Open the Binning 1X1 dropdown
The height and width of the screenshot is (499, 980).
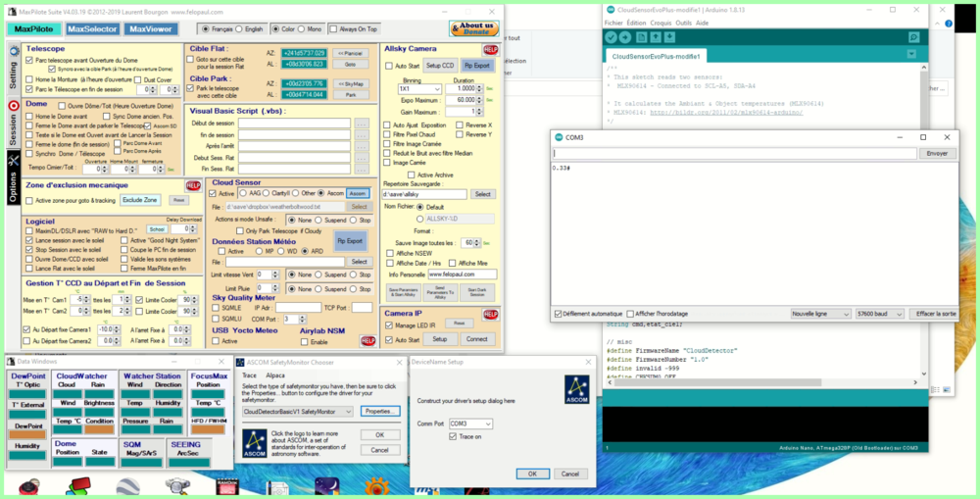pos(419,89)
